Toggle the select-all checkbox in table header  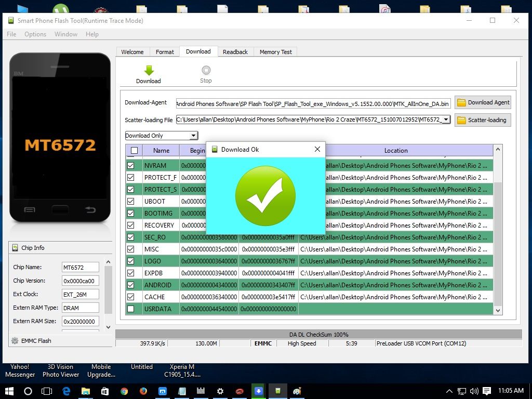(x=134, y=151)
